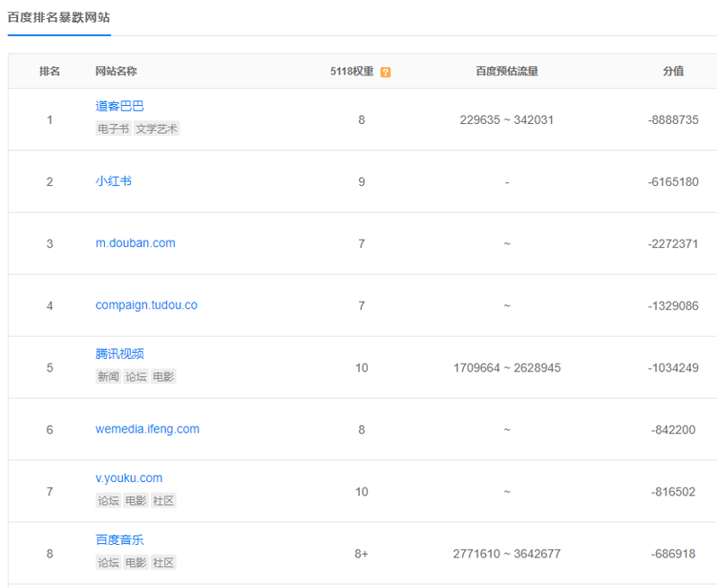The width and height of the screenshot is (717, 588).
Task: Open the 百度音乐 site link
Action: (120, 540)
